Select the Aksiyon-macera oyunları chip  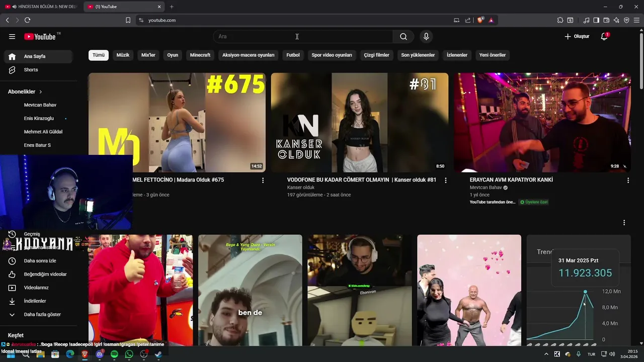(x=249, y=55)
